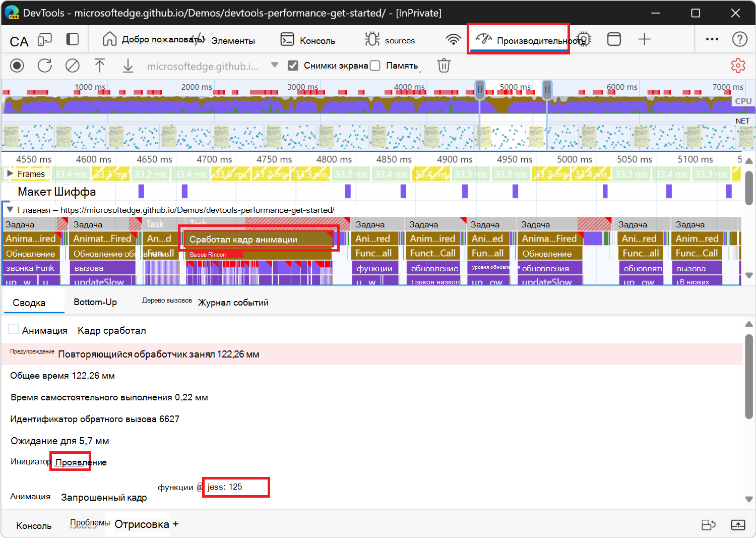Click flame chart scroll down arrow

[x=749, y=275]
